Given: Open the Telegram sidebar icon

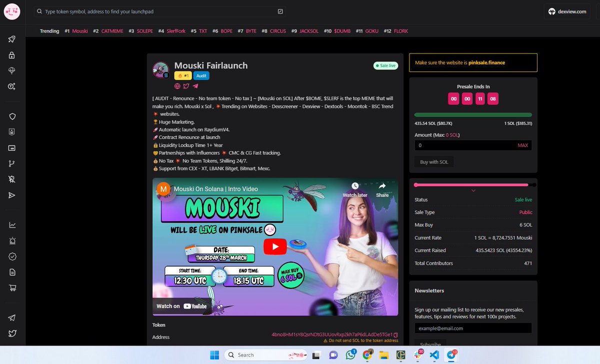Looking at the screenshot, I should point(12,318).
